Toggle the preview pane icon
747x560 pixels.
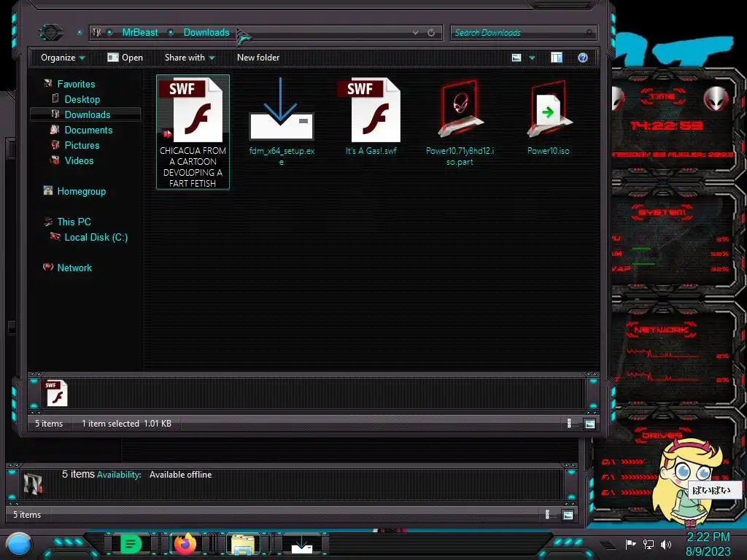point(557,58)
